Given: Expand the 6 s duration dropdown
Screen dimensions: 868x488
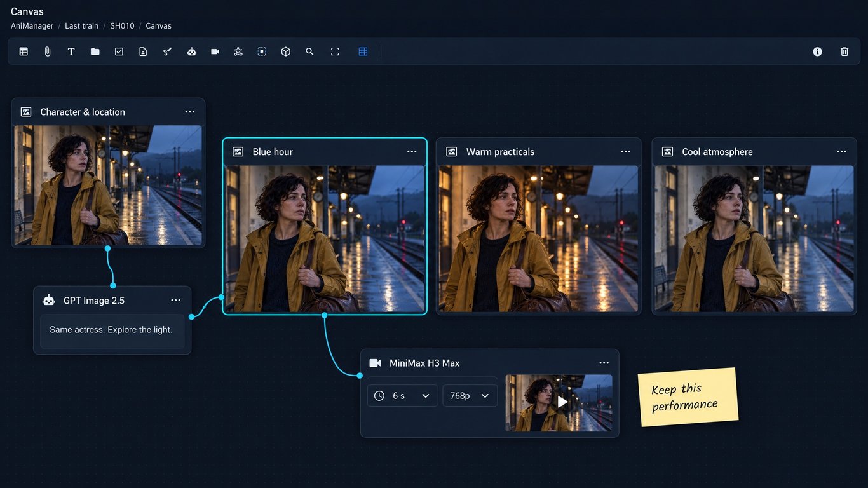Looking at the screenshot, I should [x=403, y=396].
